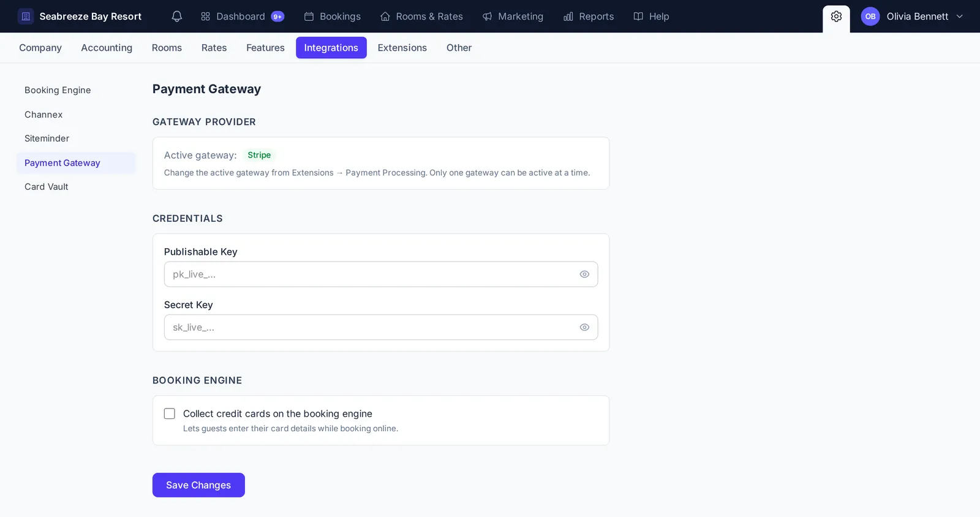Open the notifications bell
980x517 pixels.
(177, 17)
